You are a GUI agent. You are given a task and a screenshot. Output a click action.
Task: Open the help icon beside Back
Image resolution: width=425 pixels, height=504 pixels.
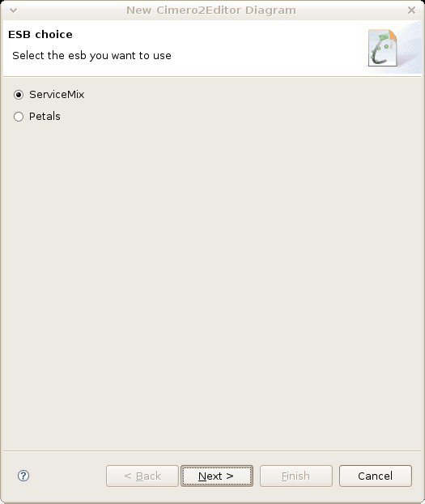coord(23,476)
